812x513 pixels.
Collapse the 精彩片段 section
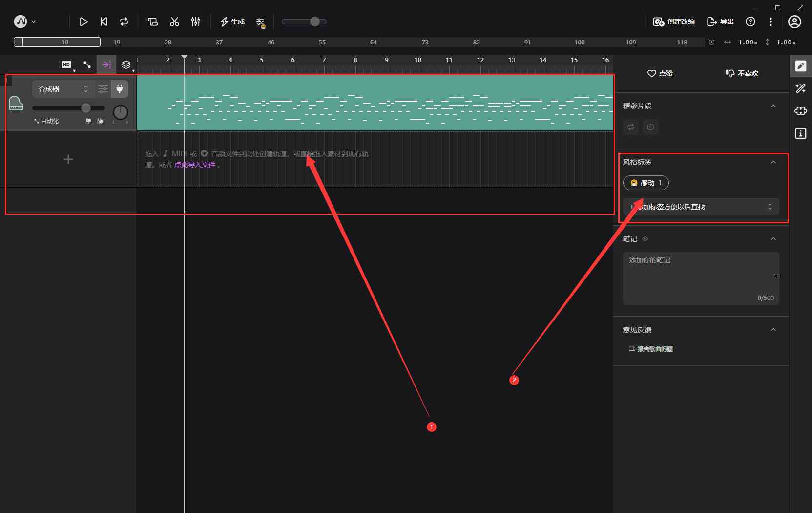(x=773, y=106)
